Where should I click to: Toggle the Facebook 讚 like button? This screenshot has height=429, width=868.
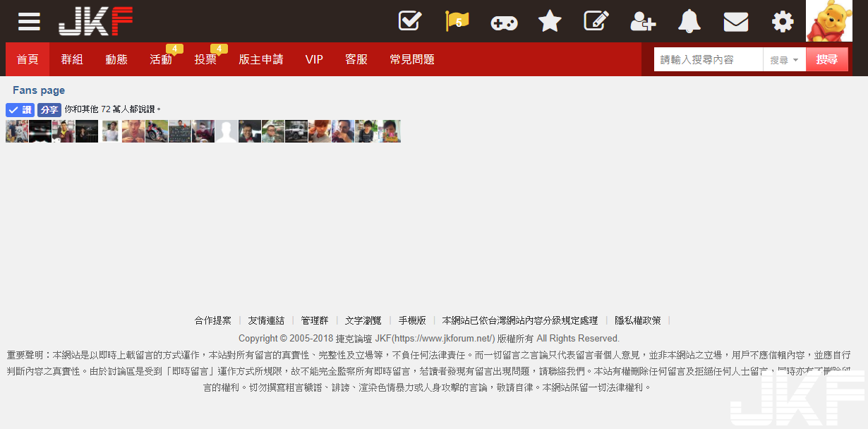click(20, 110)
